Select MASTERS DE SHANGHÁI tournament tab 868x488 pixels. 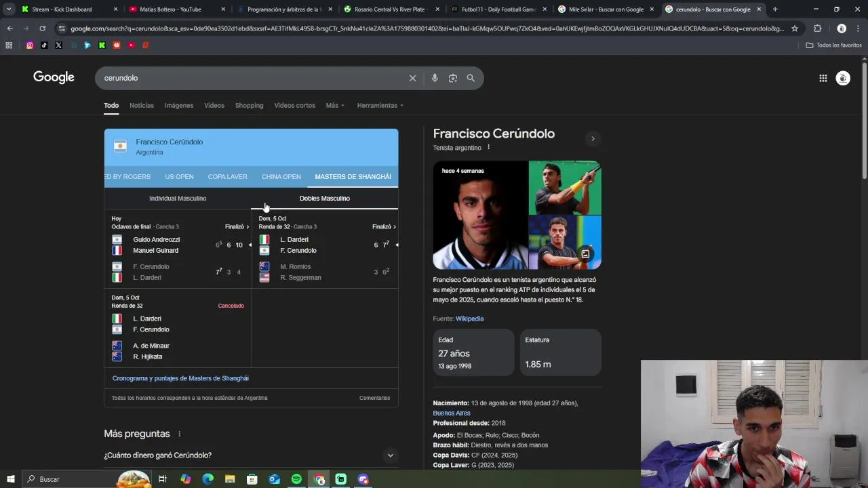pos(353,176)
